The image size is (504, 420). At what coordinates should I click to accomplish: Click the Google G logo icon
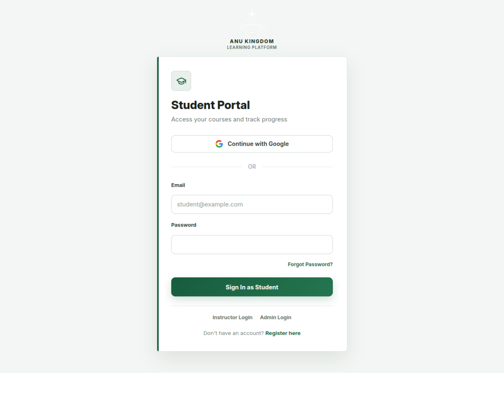[x=219, y=144]
